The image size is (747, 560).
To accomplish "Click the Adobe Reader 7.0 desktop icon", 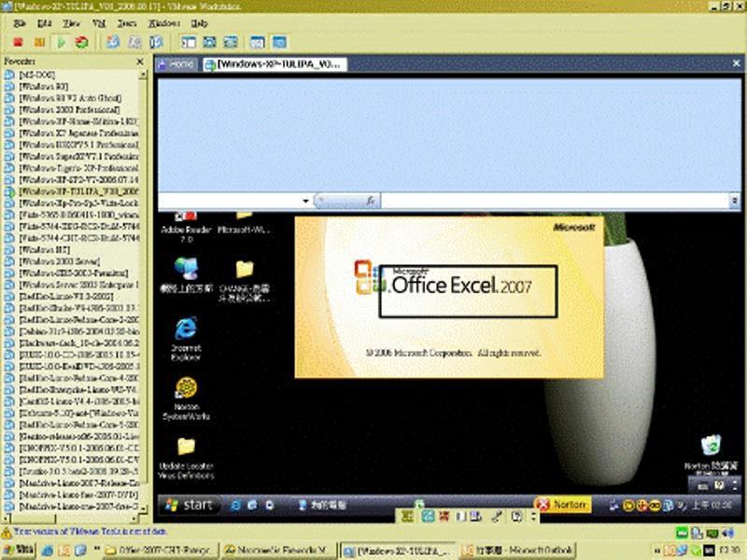I will pos(186,228).
